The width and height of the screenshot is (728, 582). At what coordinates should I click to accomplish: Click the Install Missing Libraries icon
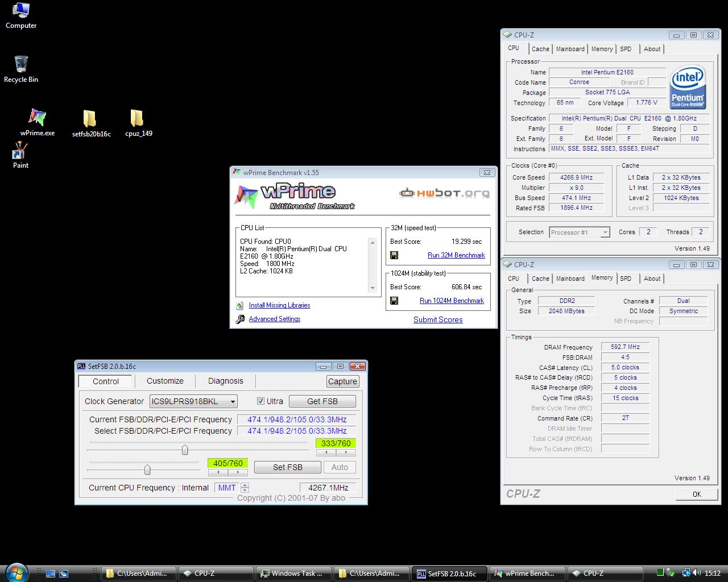[240, 305]
